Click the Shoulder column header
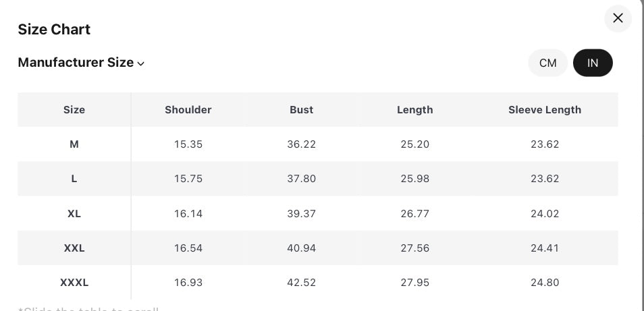Viewport: 644px width, 311px height. click(188, 109)
